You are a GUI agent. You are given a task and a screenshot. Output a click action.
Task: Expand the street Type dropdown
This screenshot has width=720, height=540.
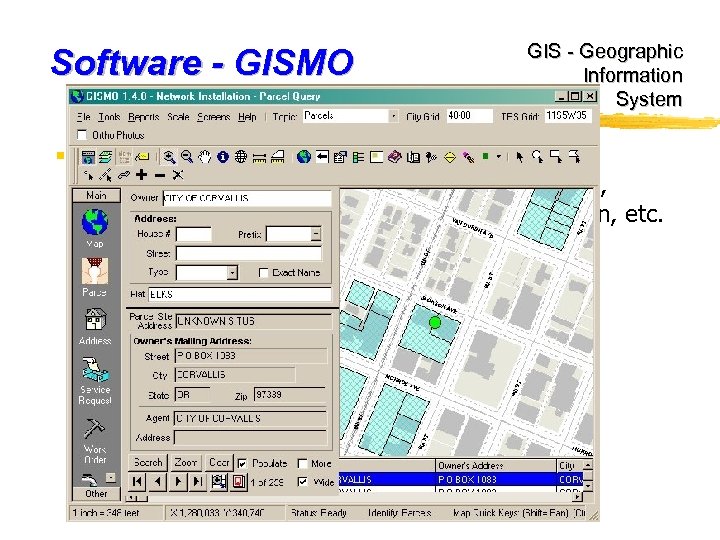pyautogui.click(x=232, y=273)
